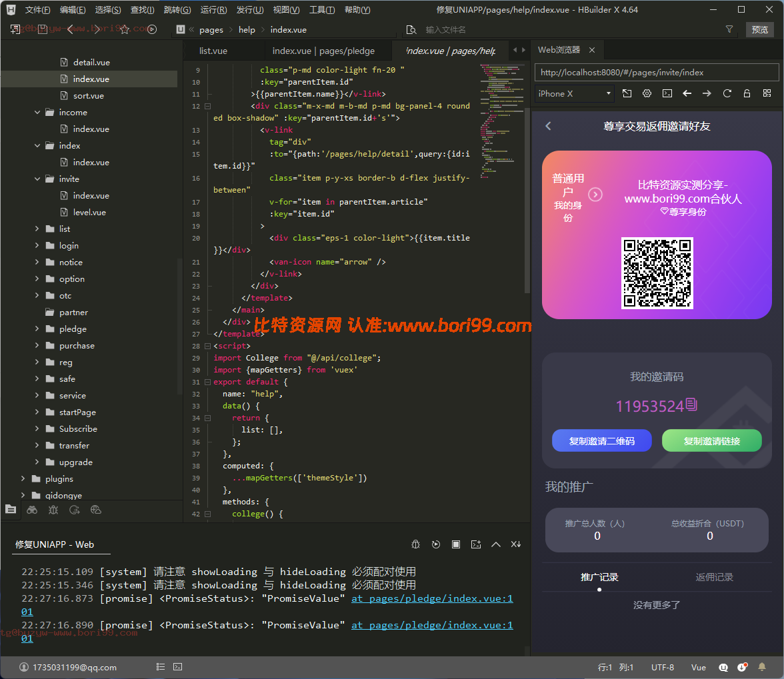
Task: Click the 预览 preview button
Action: point(759,29)
